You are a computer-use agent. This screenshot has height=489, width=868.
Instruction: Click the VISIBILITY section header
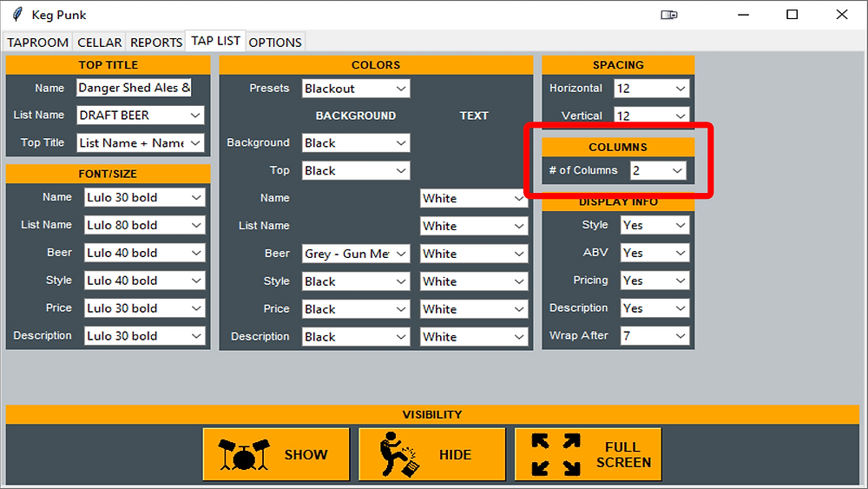point(432,414)
